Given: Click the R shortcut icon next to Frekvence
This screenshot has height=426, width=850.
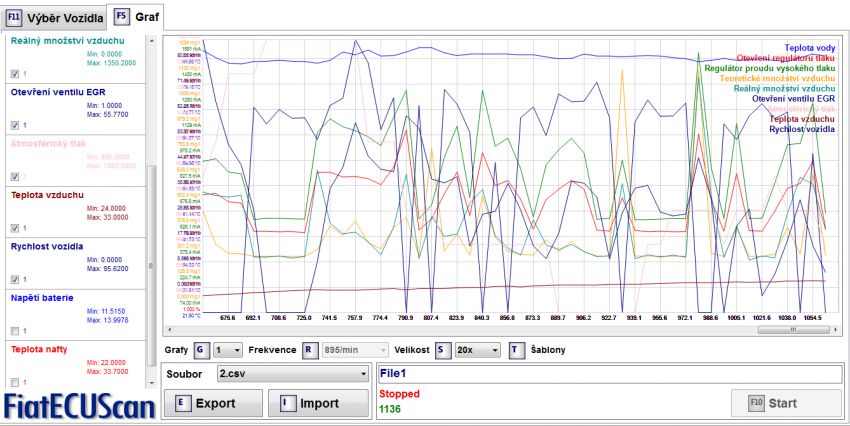Looking at the screenshot, I should 310,350.
